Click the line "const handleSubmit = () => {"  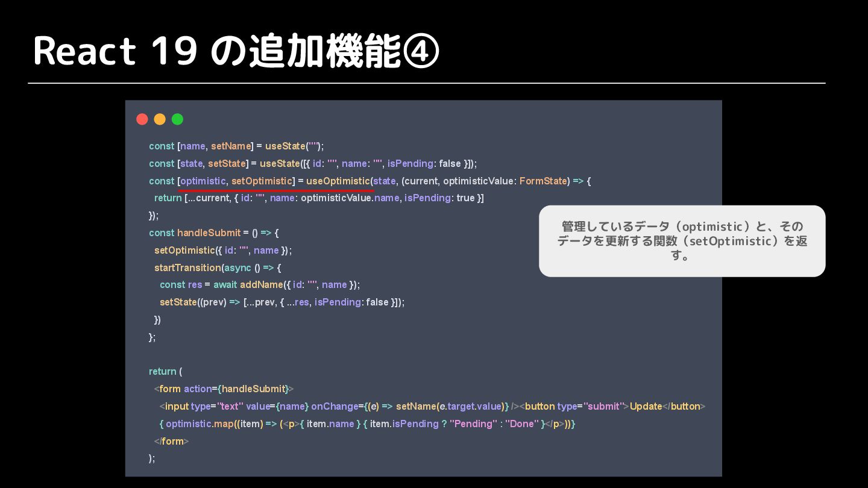[214, 233]
